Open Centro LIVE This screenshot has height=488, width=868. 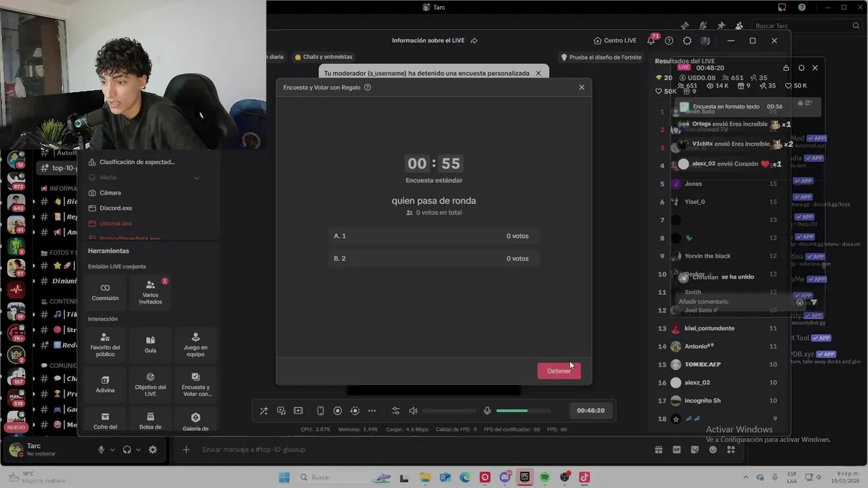coord(614,41)
